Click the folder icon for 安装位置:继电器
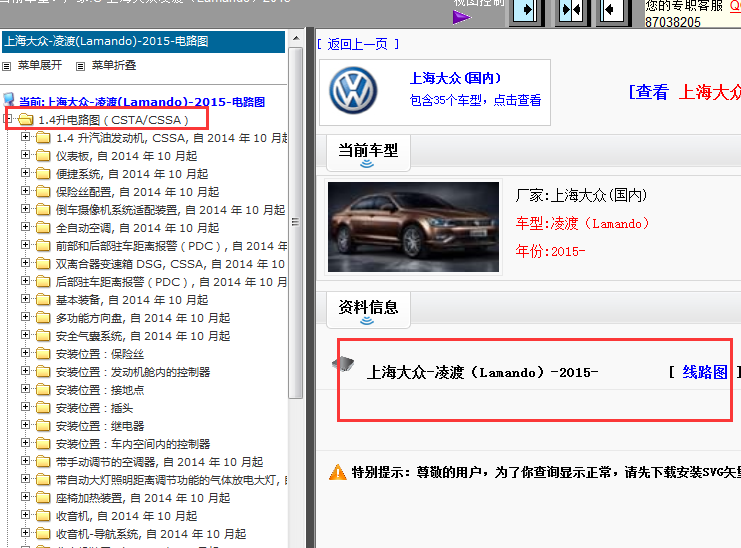Screen dimensions: 741x548 click(43, 425)
